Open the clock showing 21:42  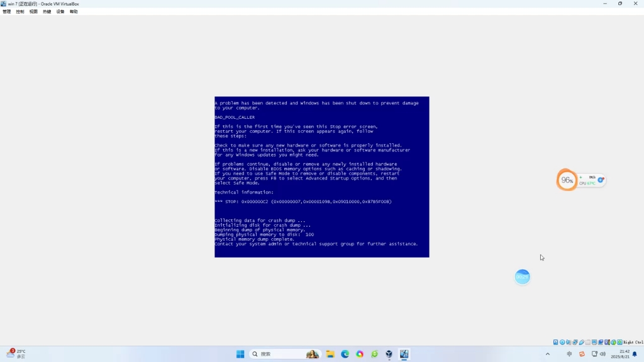point(620,354)
